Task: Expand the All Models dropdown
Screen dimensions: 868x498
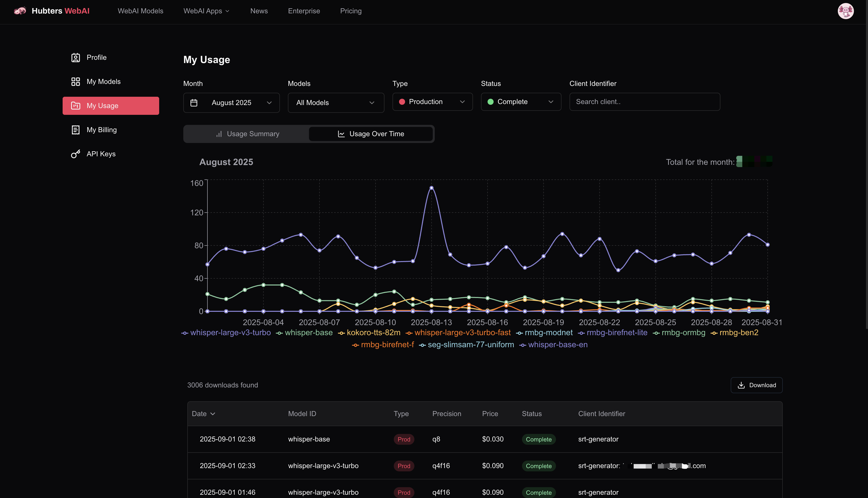Action: (x=336, y=103)
